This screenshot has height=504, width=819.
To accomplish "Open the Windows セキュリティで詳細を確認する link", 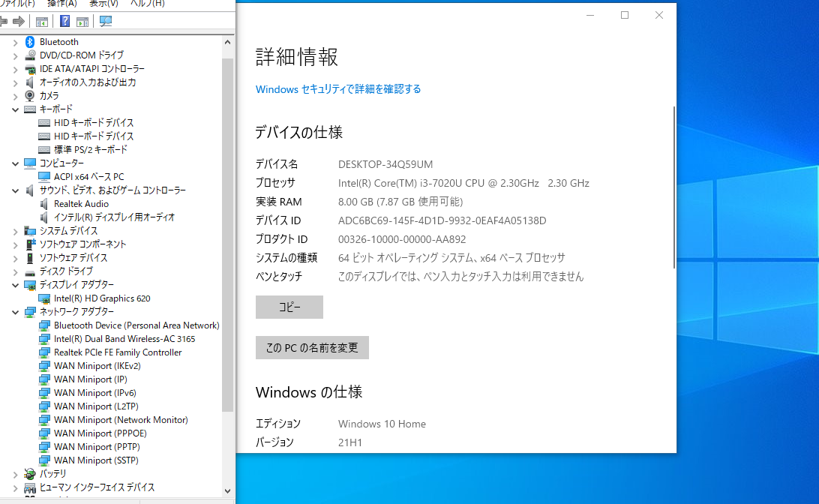I will pos(338,89).
